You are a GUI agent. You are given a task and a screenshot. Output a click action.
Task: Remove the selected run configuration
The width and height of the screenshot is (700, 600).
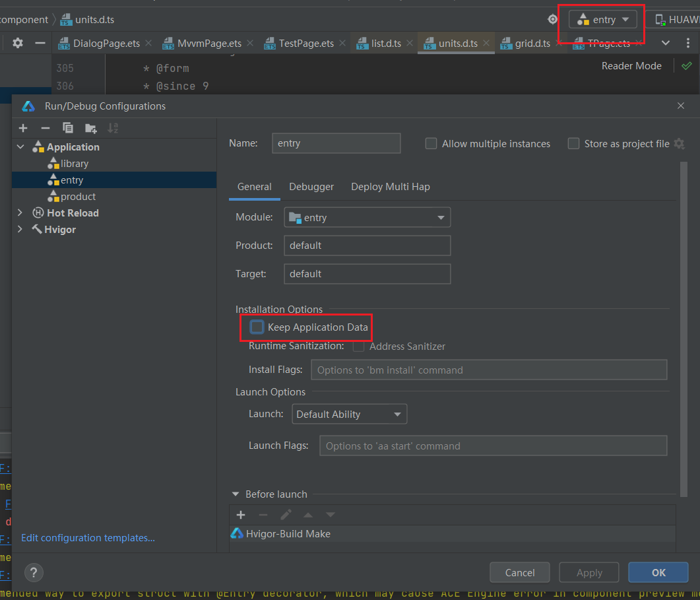[x=45, y=128]
